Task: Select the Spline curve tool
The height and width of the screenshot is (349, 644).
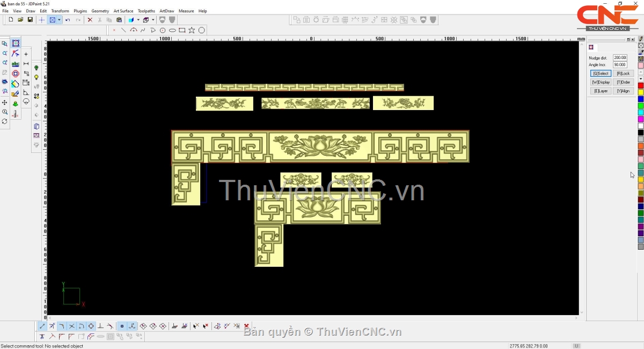Action: 143,30
